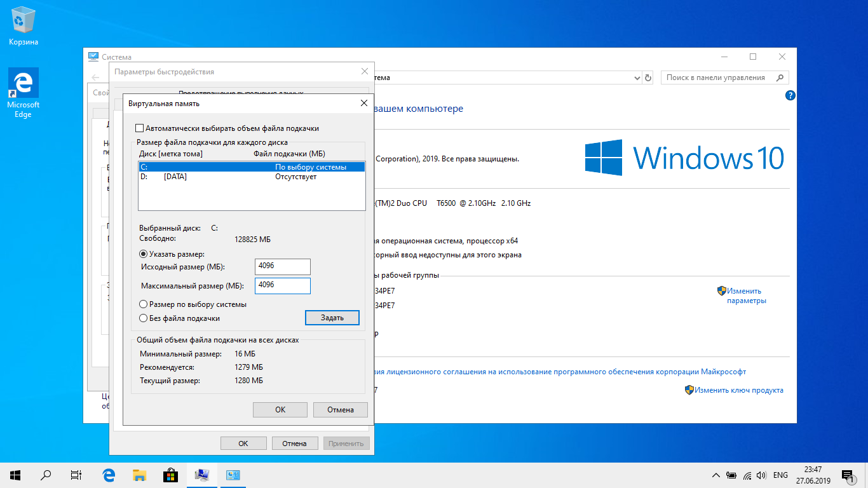Open the ENG language switcher
The image size is (868, 488).
[780, 475]
